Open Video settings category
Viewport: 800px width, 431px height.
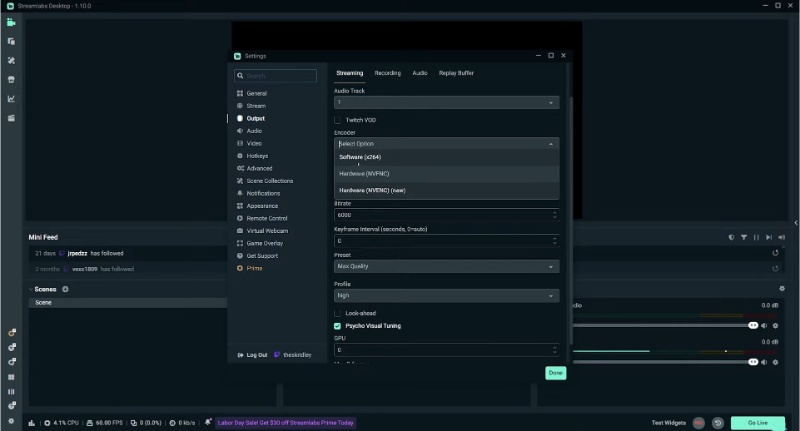[x=254, y=143]
